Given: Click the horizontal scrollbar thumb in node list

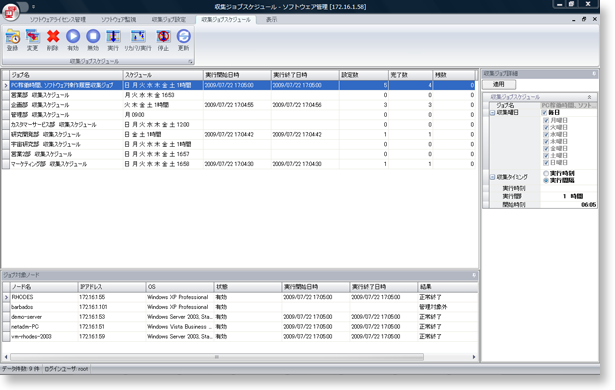Looking at the screenshot, I should point(217,357).
